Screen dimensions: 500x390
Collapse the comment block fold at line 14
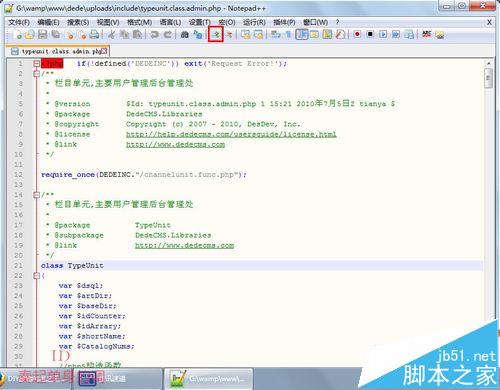36,194
